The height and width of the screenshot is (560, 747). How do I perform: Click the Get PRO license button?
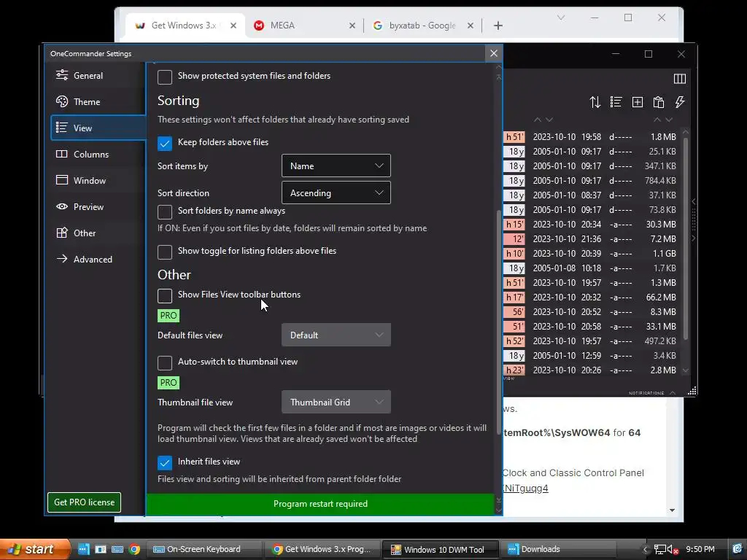(x=85, y=502)
